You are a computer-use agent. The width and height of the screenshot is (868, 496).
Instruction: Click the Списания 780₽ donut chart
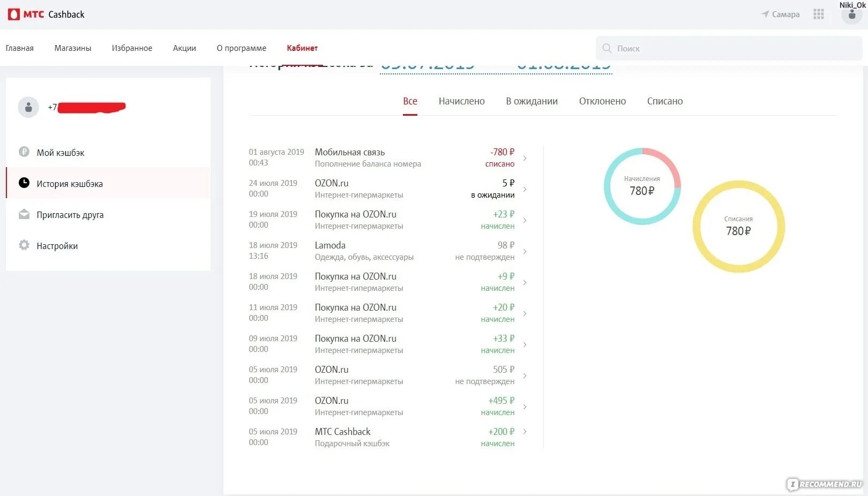739,227
